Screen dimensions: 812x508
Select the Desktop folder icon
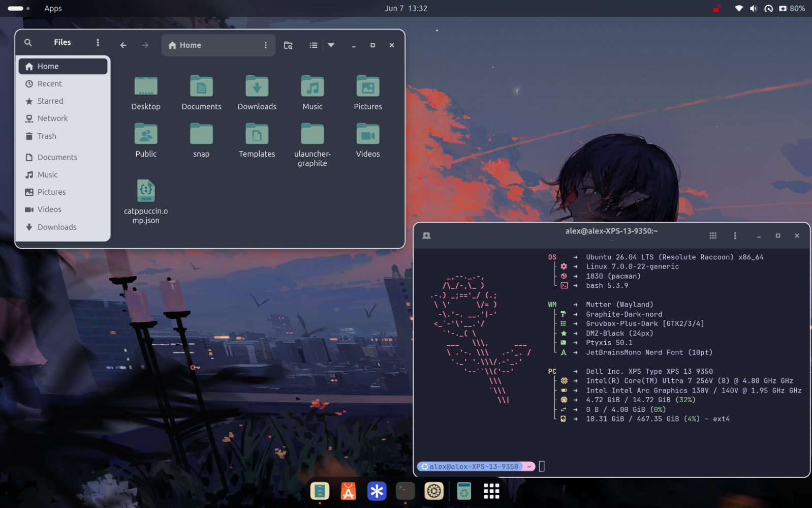(146, 86)
